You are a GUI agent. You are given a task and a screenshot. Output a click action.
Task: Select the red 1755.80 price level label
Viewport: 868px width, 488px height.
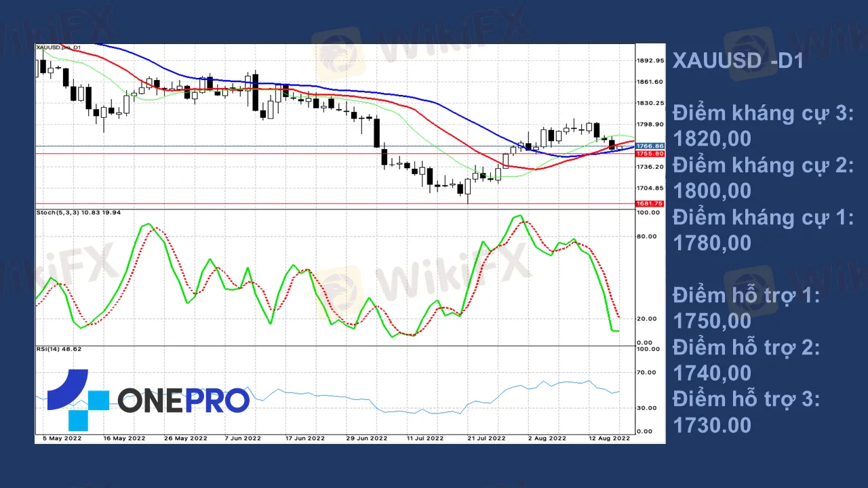[x=650, y=154]
